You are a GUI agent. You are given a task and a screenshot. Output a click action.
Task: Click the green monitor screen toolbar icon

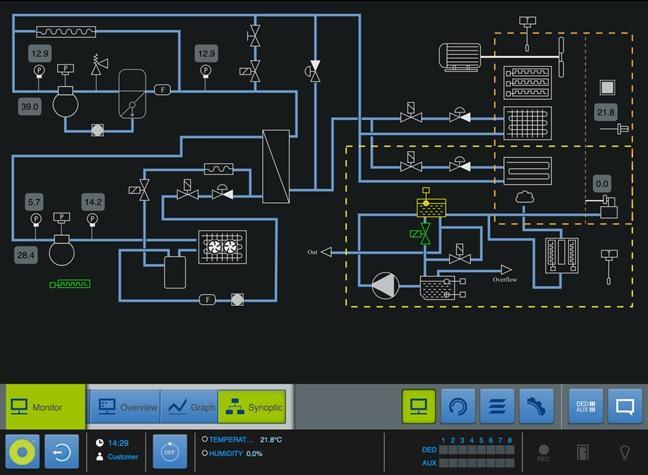click(419, 406)
